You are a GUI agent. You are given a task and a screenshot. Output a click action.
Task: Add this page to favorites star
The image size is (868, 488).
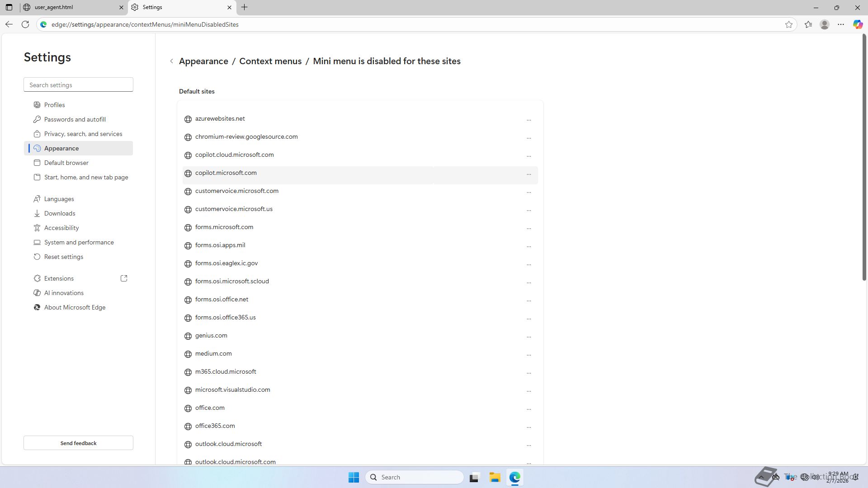[789, 24]
